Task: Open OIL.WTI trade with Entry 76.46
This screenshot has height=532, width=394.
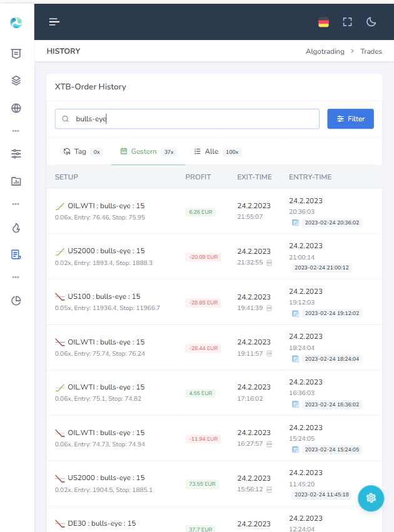Action: (x=106, y=206)
